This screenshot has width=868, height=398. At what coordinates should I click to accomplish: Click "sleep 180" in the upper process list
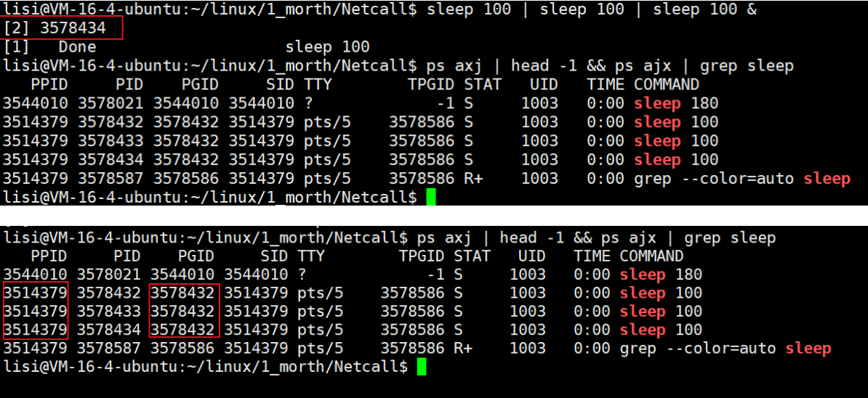click(x=675, y=103)
